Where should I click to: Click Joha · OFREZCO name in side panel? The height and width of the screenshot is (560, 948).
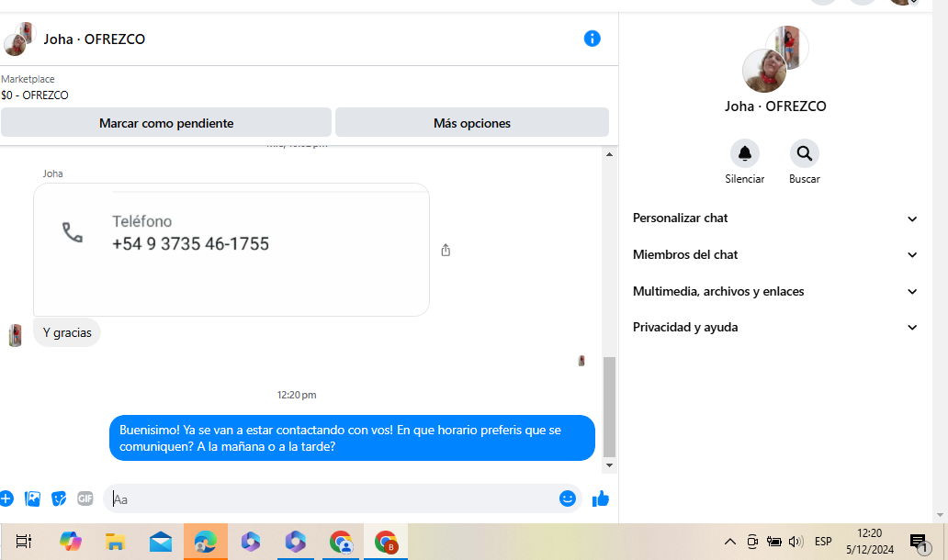click(x=775, y=106)
